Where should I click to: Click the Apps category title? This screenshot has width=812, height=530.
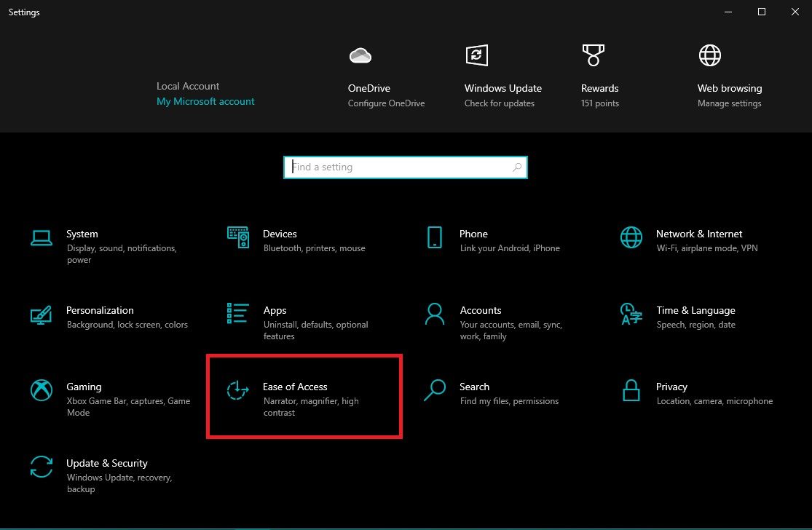(275, 311)
